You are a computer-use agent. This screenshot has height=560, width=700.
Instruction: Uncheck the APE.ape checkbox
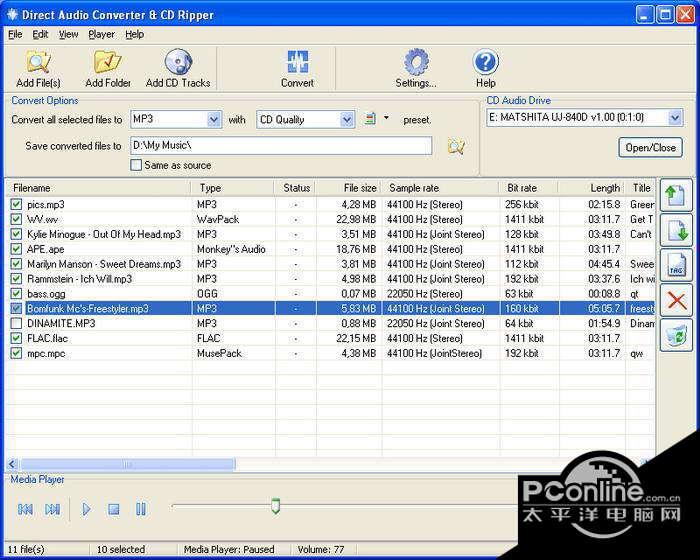(16, 249)
